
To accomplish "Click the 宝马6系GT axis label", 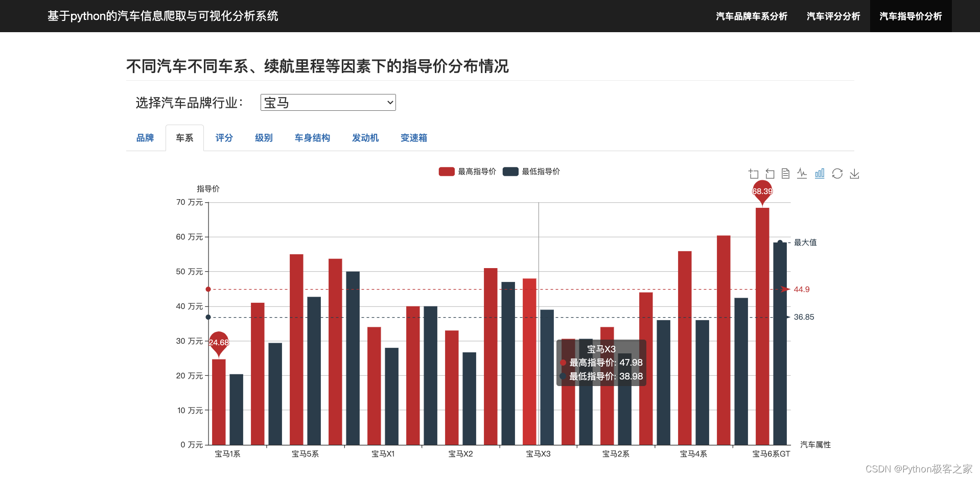I will [x=771, y=454].
